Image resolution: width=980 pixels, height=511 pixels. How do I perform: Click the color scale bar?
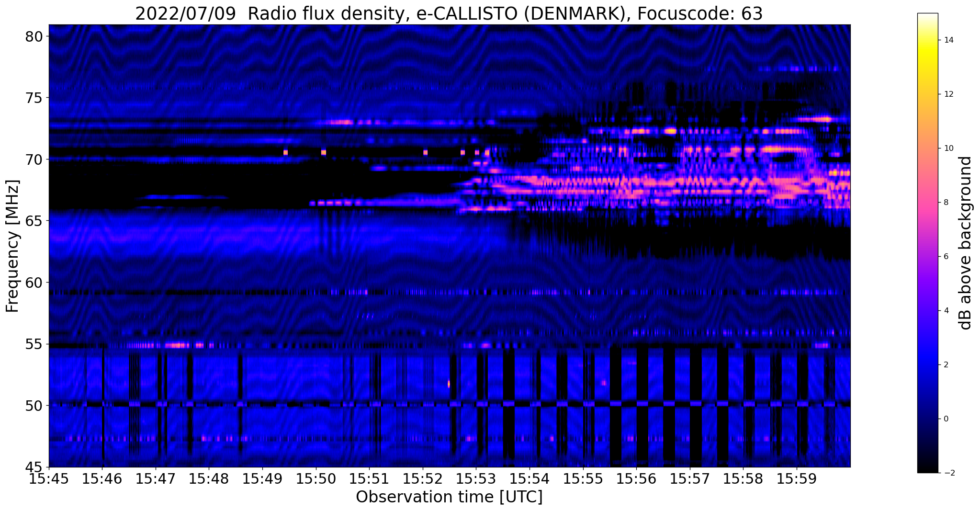coord(927,243)
